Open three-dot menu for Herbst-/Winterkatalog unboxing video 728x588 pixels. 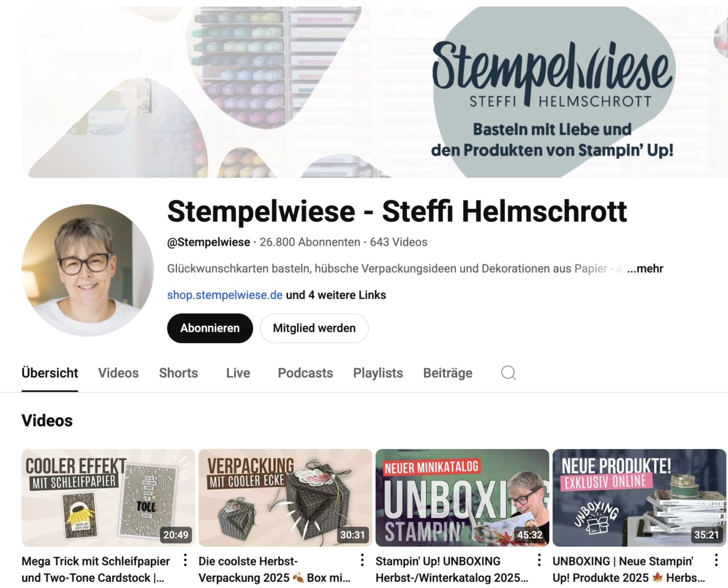[539, 560]
